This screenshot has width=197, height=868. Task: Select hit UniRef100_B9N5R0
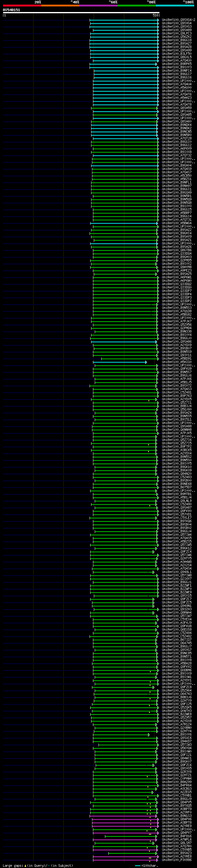177,135
